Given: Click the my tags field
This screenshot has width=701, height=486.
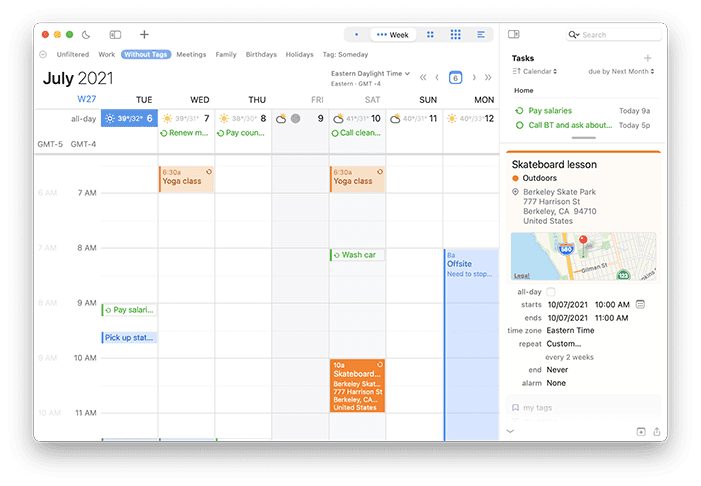Looking at the screenshot, I should pos(583,408).
